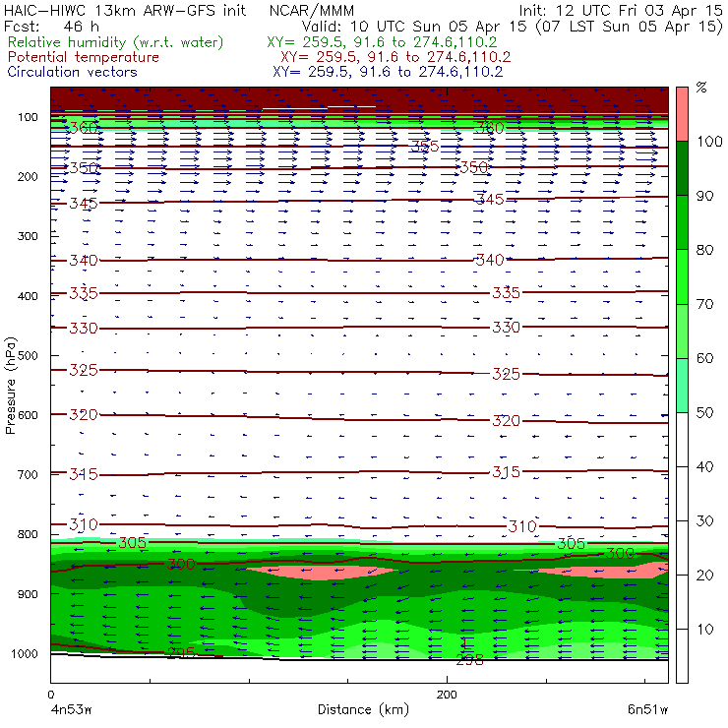Image resolution: width=728 pixels, height=728 pixels.
Task: Select the "NCAR/MMM" header text
Action: (312, 10)
